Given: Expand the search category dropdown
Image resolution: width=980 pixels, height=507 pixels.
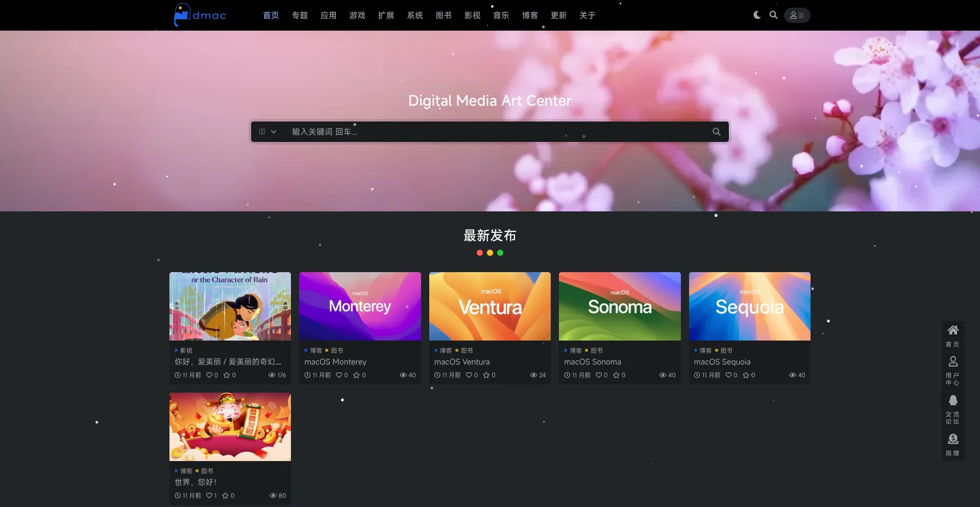Looking at the screenshot, I should point(268,132).
